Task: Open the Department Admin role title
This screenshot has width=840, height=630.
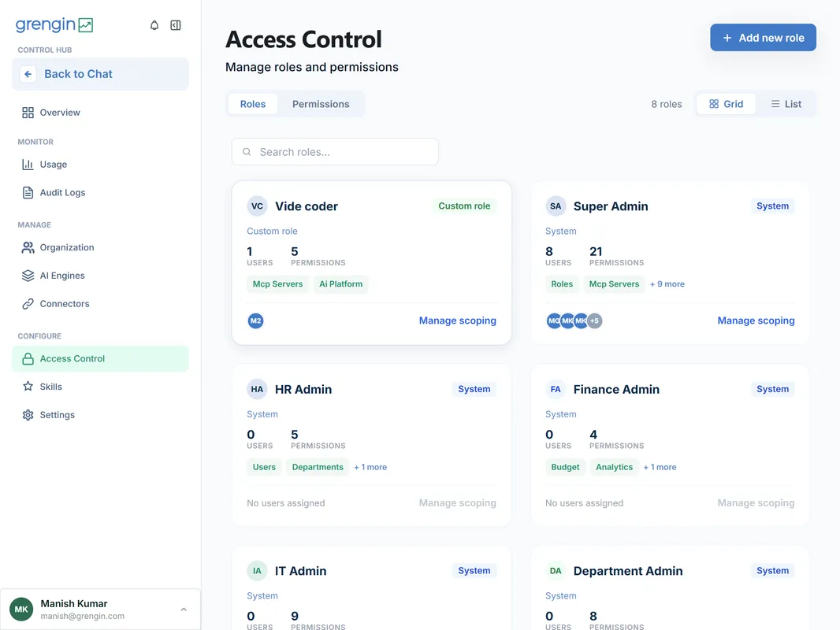Action: 628,571
